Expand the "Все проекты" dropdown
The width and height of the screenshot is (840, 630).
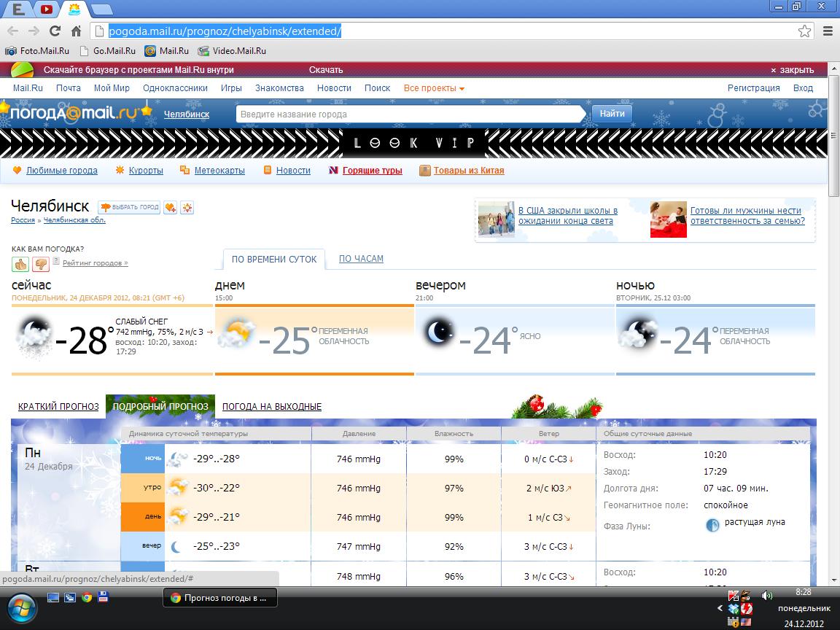[x=434, y=88]
